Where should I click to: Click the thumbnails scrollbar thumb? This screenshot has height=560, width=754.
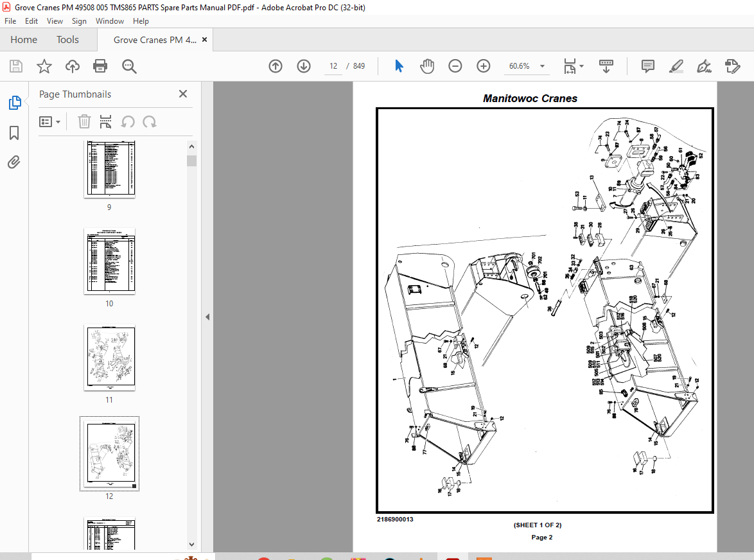192,161
